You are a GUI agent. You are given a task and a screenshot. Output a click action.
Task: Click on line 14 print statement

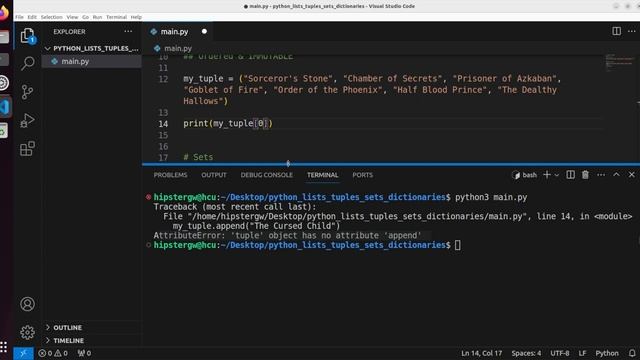228,124
